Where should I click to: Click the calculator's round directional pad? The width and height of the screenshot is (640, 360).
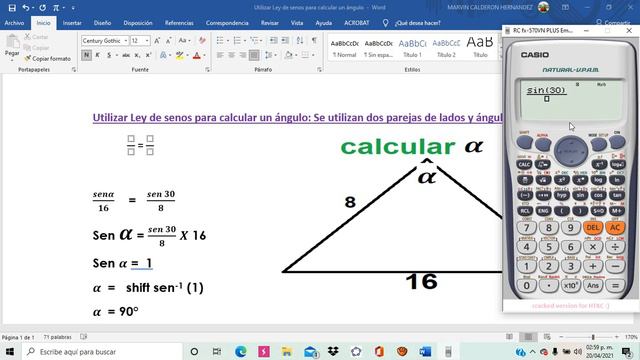(571, 151)
